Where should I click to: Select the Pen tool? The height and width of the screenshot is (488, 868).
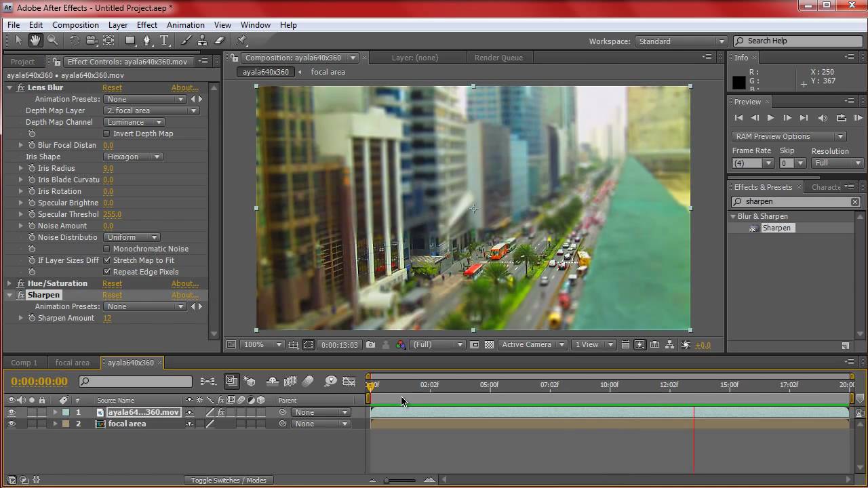147,41
